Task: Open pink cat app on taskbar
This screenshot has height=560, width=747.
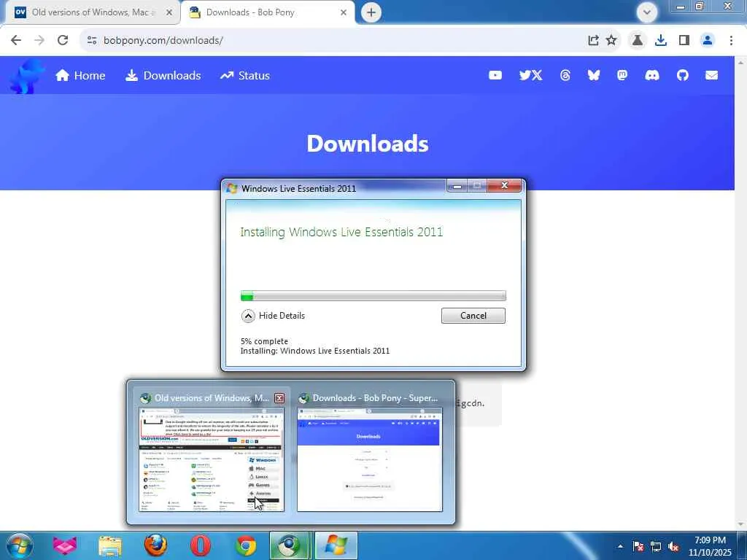Action: (65, 545)
